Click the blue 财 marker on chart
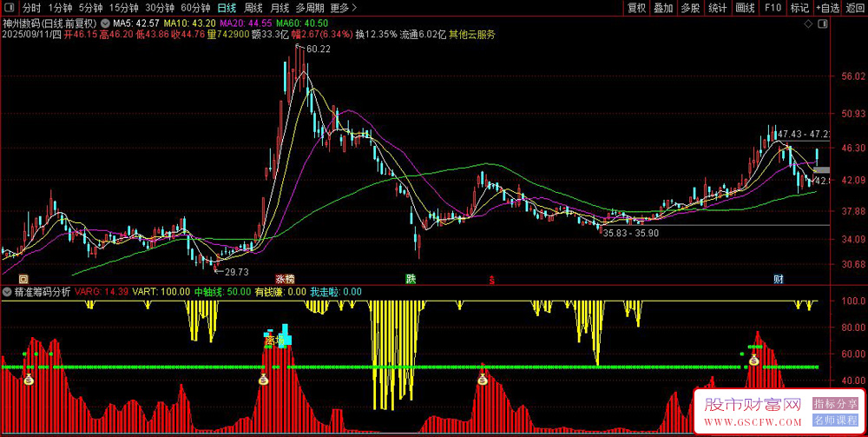Image resolution: width=868 pixels, height=437 pixels. (779, 279)
